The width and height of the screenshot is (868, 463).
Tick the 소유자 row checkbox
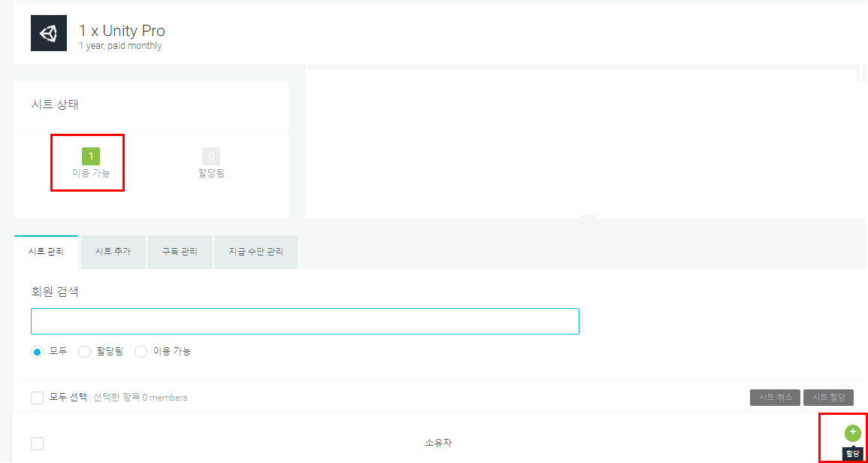(37, 443)
